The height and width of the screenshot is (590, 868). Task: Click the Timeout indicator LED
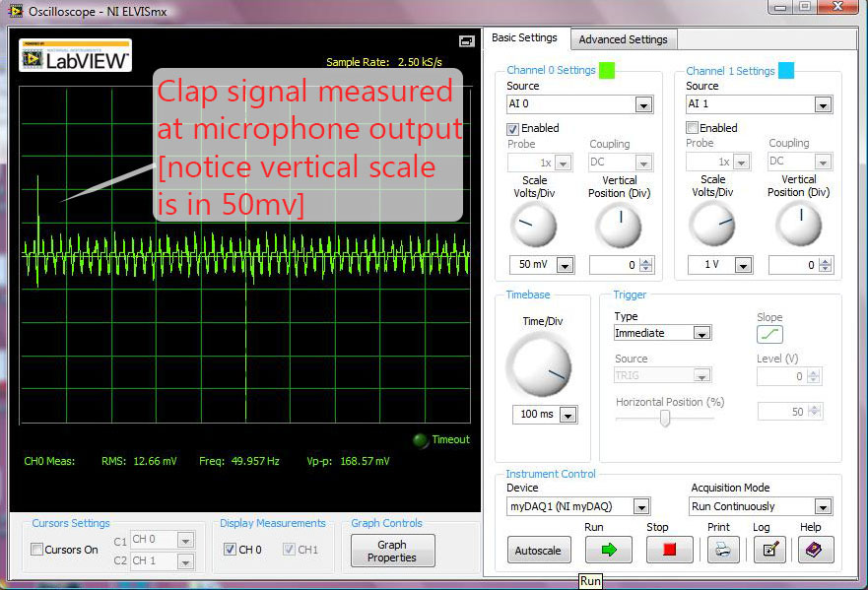(421, 440)
